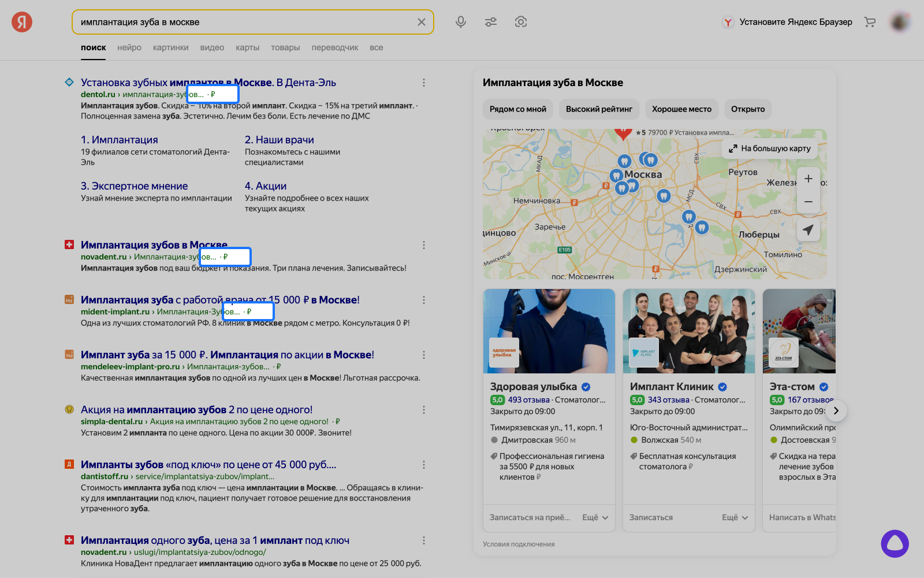The height and width of the screenshot is (578, 924).
Task: Zoom out on the Moscow map
Action: [x=808, y=202]
